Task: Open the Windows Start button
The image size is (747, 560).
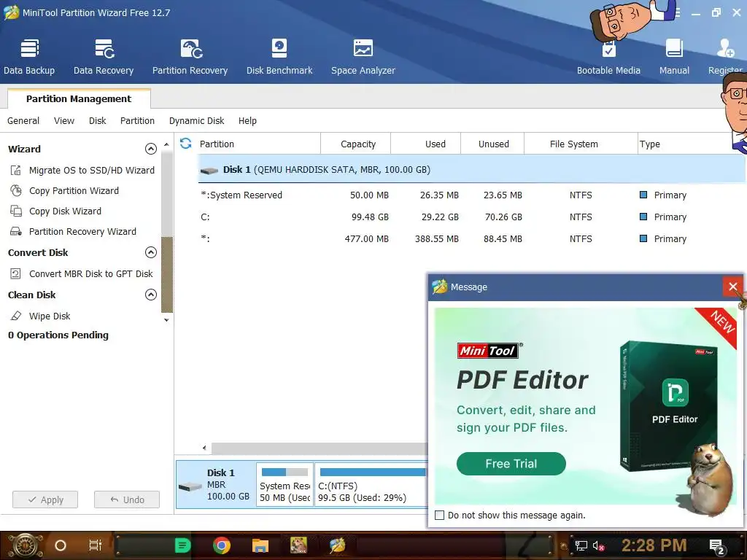Action: [x=25, y=545]
